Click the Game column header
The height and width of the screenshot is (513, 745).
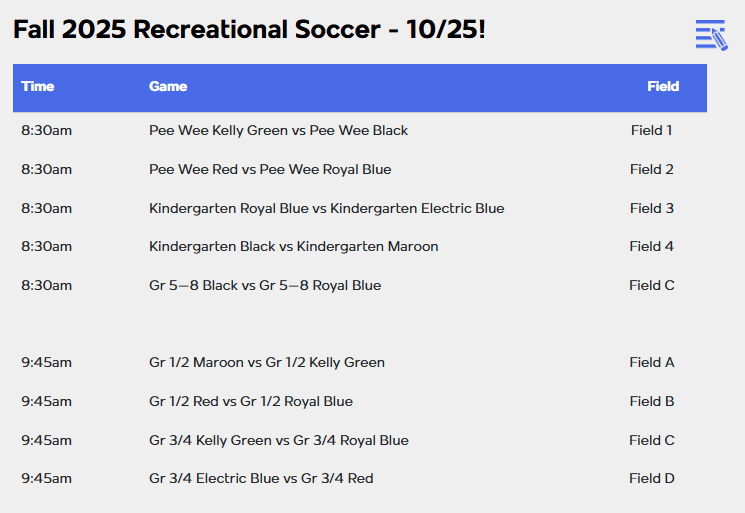click(x=168, y=87)
